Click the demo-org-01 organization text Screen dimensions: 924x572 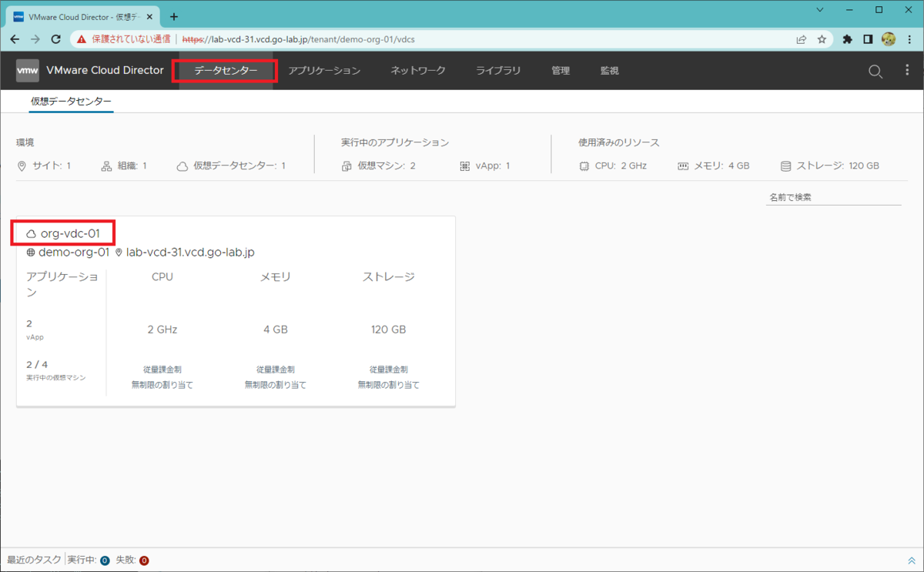74,252
